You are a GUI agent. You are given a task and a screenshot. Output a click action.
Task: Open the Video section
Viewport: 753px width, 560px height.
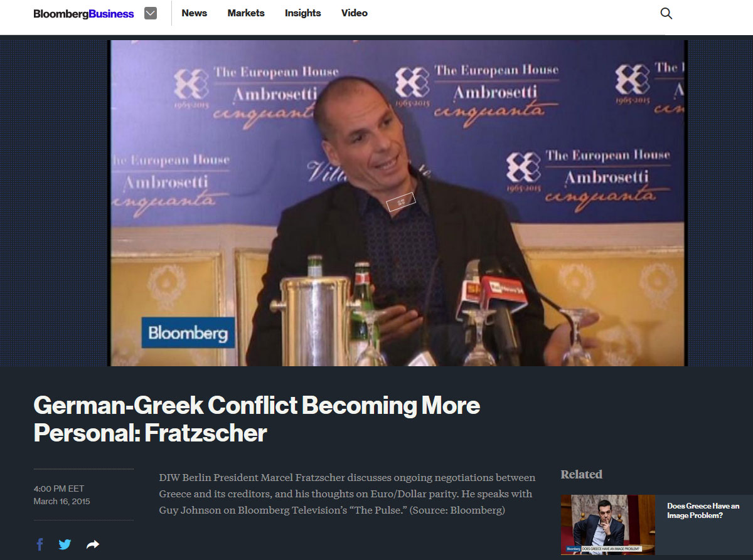pyautogui.click(x=355, y=13)
